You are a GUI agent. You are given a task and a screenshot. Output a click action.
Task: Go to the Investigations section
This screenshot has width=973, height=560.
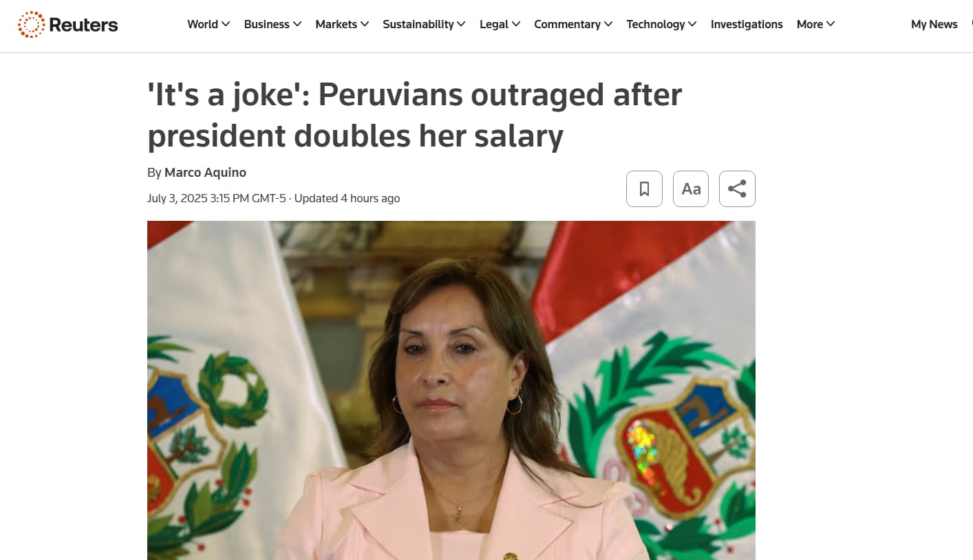[747, 24]
